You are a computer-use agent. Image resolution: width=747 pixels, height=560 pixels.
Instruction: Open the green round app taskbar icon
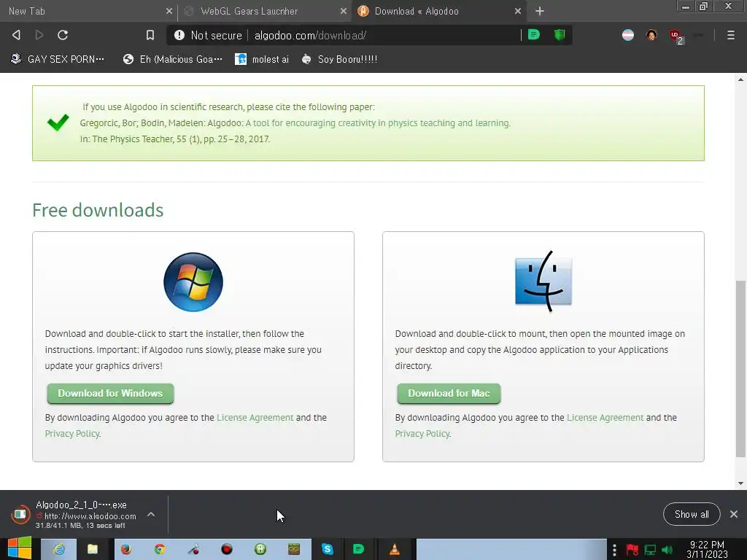260,549
